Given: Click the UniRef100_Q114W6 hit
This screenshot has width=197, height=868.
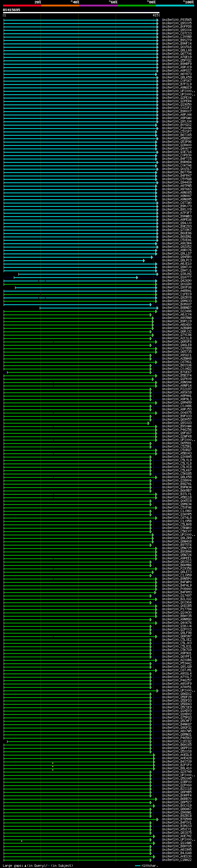Looking at the screenshot, I should point(177,843).
